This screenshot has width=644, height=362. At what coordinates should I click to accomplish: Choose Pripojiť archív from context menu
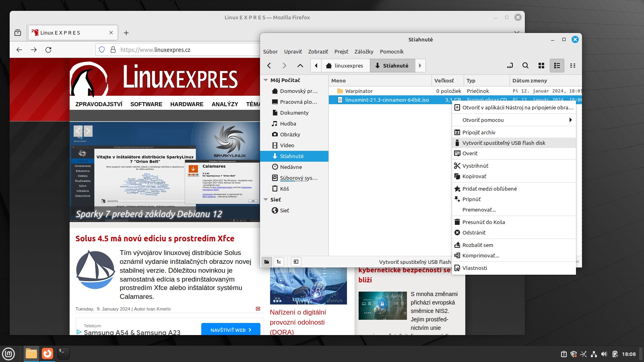click(x=514, y=132)
